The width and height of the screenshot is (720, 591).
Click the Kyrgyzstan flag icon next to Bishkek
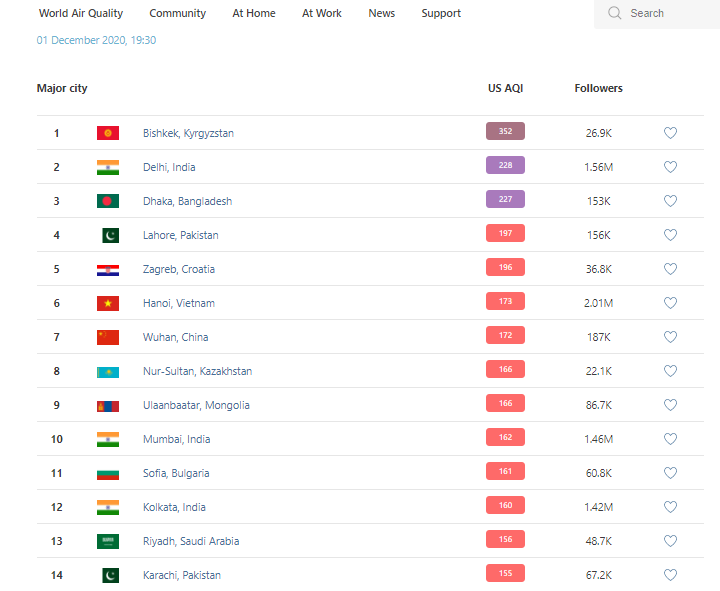(108, 133)
